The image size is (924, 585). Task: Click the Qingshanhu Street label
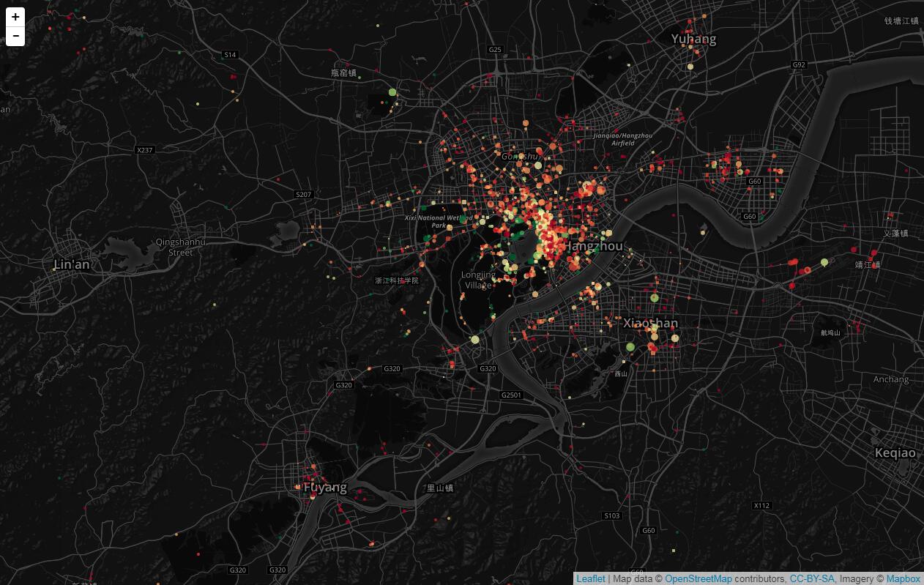[x=181, y=247]
